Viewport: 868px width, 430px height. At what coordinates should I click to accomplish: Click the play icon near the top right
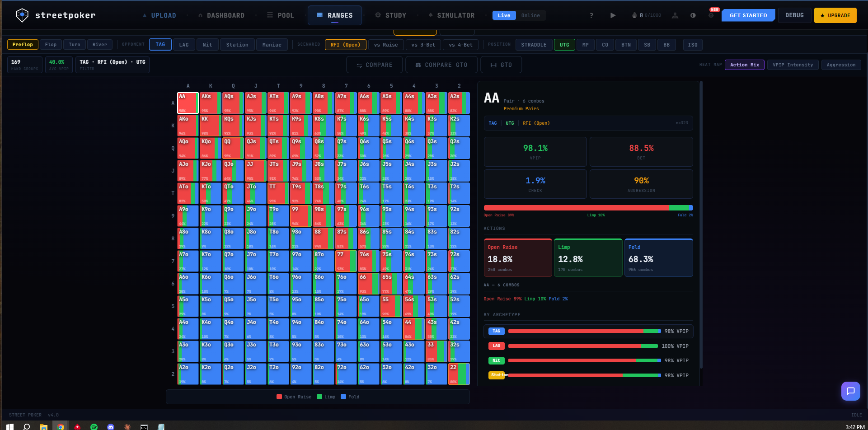pyautogui.click(x=613, y=15)
